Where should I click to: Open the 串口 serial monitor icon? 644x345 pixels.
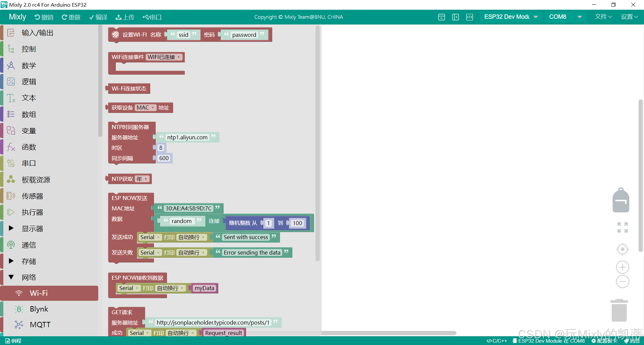[x=152, y=17]
